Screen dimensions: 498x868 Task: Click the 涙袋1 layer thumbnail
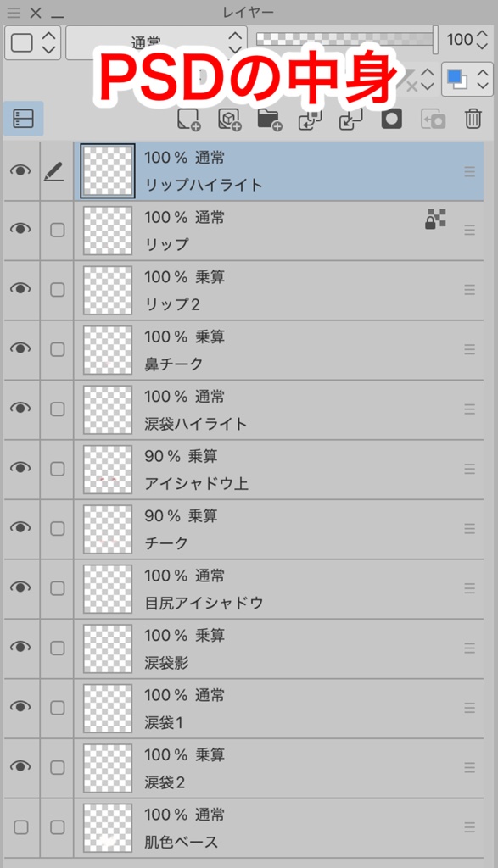[x=107, y=707]
